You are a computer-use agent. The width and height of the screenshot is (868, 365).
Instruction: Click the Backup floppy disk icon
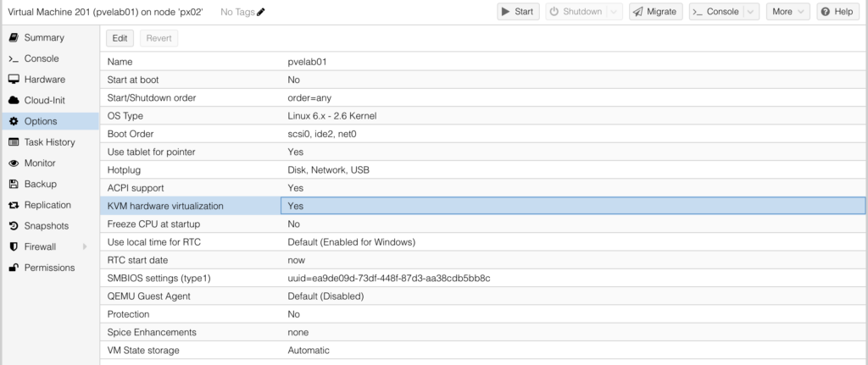(x=14, y=184)
